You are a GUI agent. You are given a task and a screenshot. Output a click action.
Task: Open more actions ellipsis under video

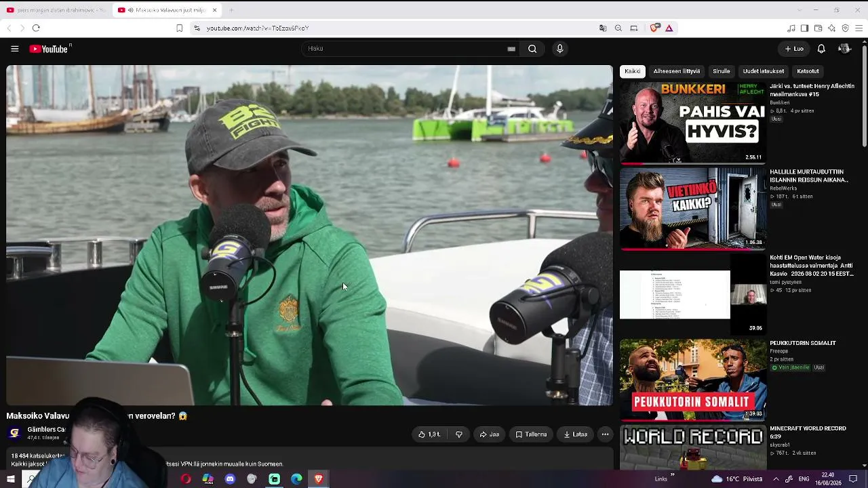[605, 434]
